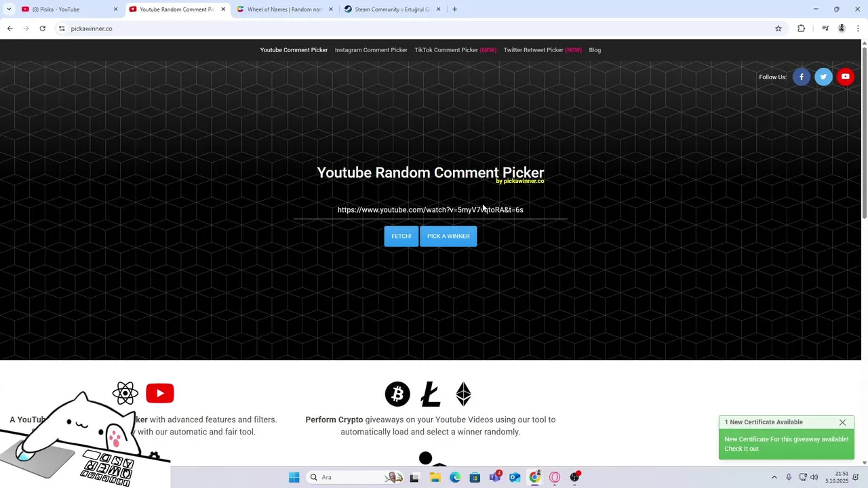Click 'by pickawinner.co' text link
Viewport: 868px width, 488px height.
[x=520, y=182]
